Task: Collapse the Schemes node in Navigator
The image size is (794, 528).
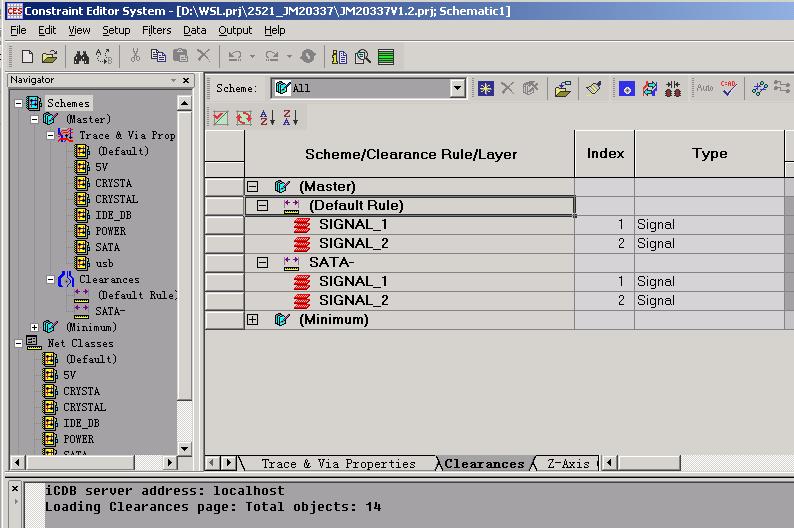Action: pos(19,103)
